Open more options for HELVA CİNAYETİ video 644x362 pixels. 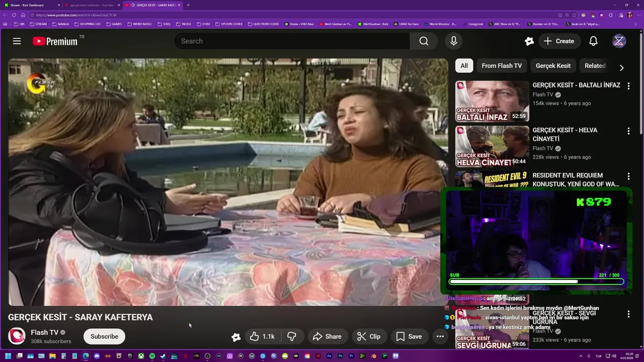tap(628, 131)
